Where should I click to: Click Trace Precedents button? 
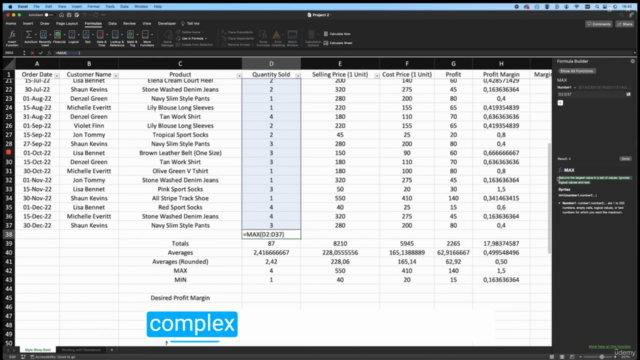[237, 32]
